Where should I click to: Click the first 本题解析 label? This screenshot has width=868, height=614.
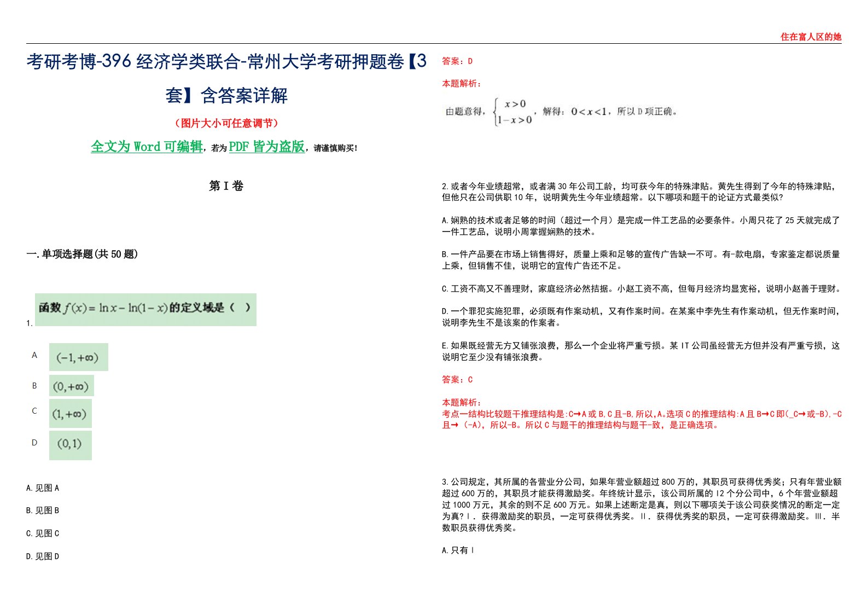pos(462,84)
